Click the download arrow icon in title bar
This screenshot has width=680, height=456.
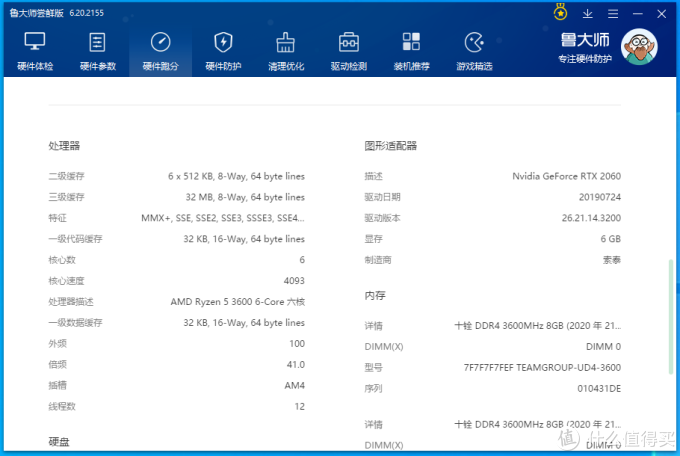pyautogui.click(x=588, y=13)
